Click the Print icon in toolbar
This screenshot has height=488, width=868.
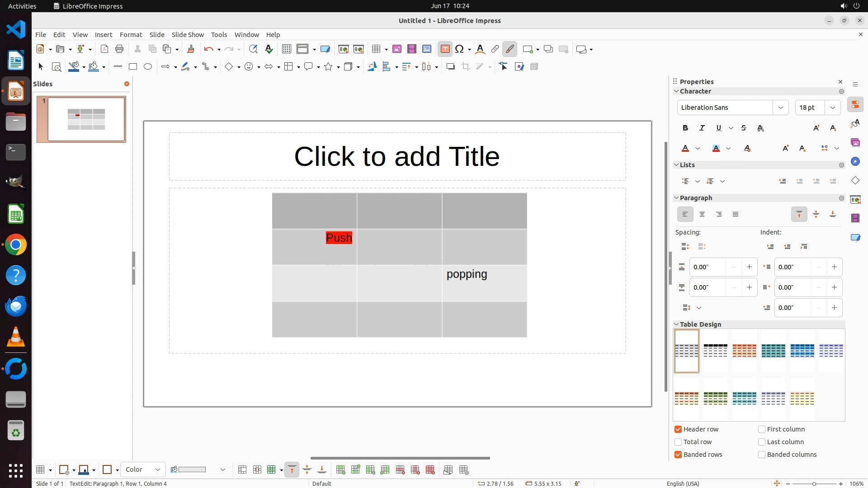click(119, 49)
